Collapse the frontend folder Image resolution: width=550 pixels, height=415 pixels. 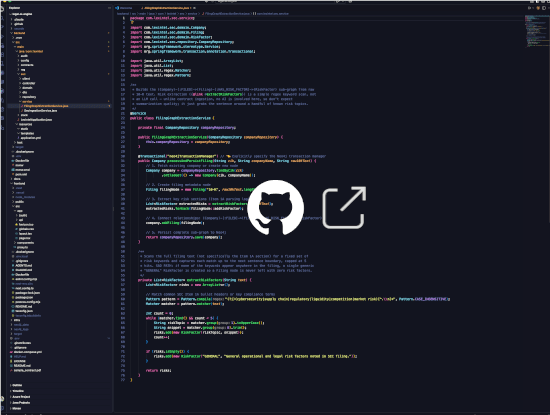(x=19, y=183)
